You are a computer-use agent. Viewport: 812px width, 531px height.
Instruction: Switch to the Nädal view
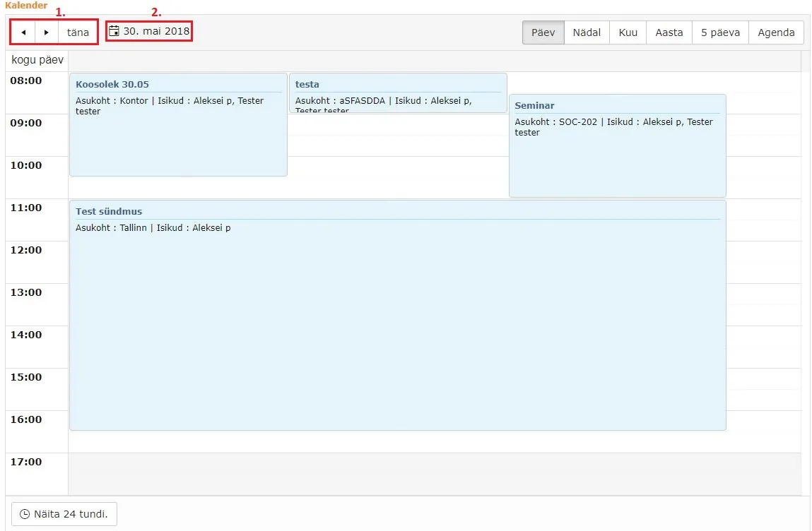pyautogui.click(x=587, y=32)
